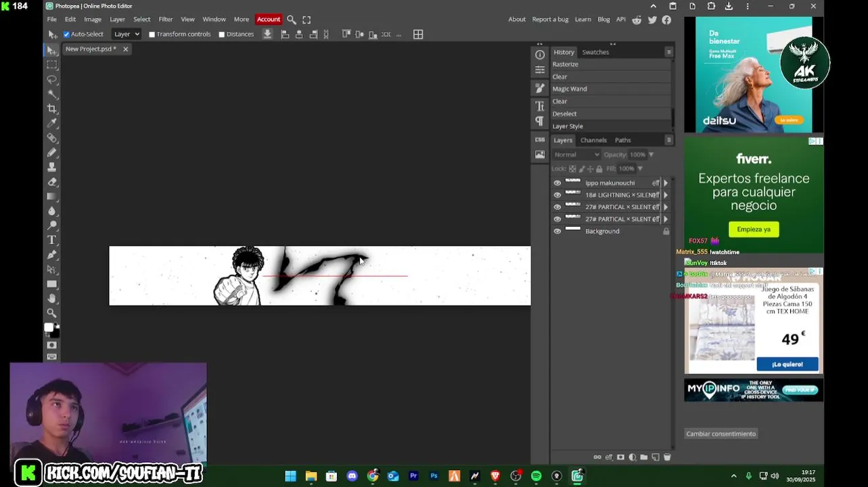Toggle lock all padlock icon
868x487 pixels.
pyautogui.click(x=599, y=168)
